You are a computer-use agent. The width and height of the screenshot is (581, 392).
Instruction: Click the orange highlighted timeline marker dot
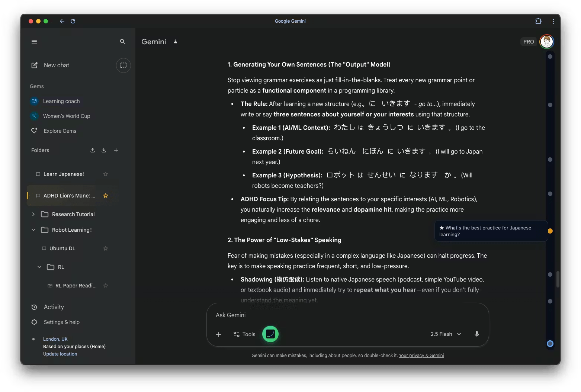(550, 231)
